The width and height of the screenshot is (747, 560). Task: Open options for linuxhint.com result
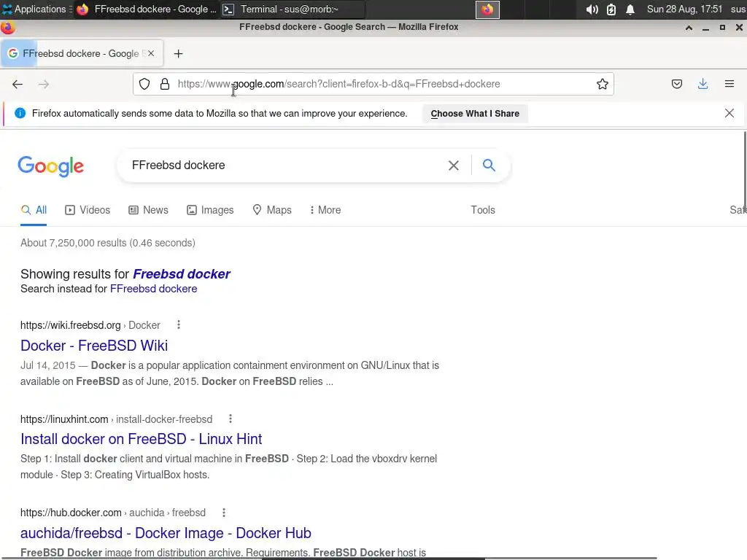click(231, 419)
